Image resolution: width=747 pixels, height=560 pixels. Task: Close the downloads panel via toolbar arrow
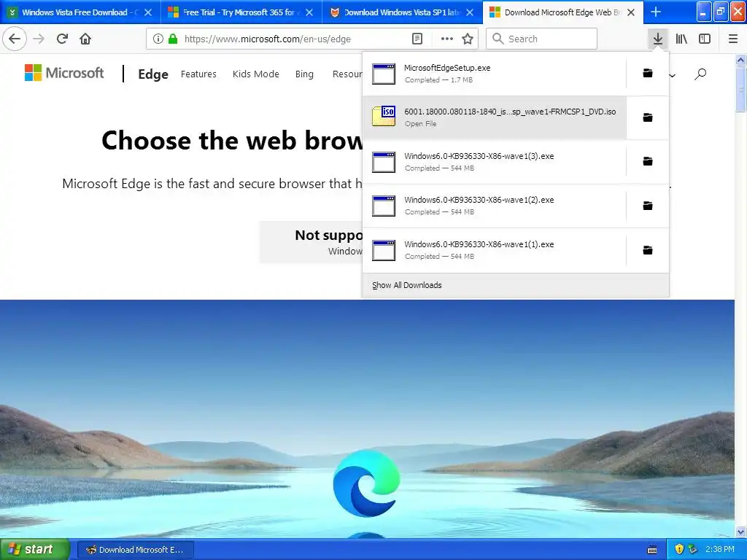pos(658,39)
